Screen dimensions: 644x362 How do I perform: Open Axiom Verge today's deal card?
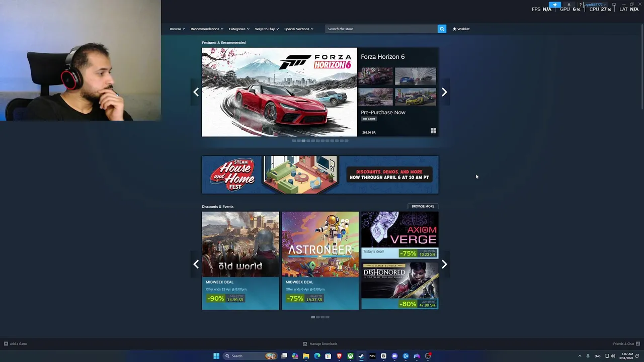[399, 235]
